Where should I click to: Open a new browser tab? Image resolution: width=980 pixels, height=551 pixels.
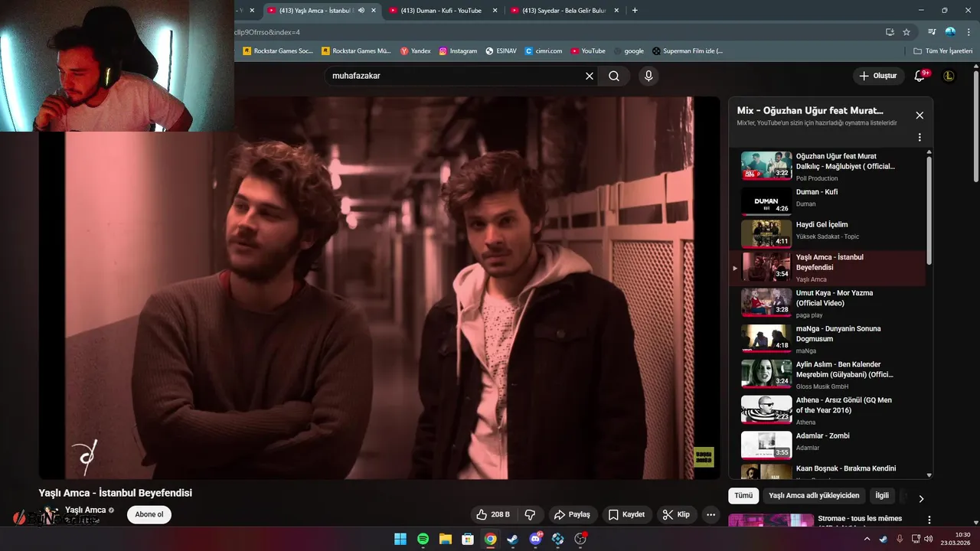pos(635,11)
